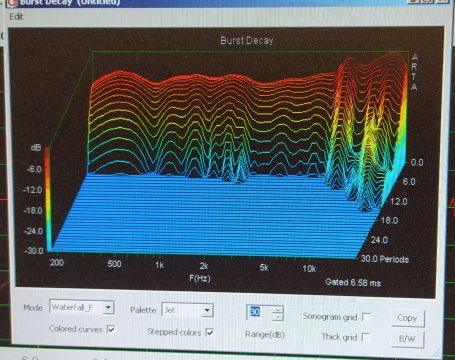This screenshot has width=455, height=360.
Task: Open the Edit menu
Action: (x=16, y=17)
